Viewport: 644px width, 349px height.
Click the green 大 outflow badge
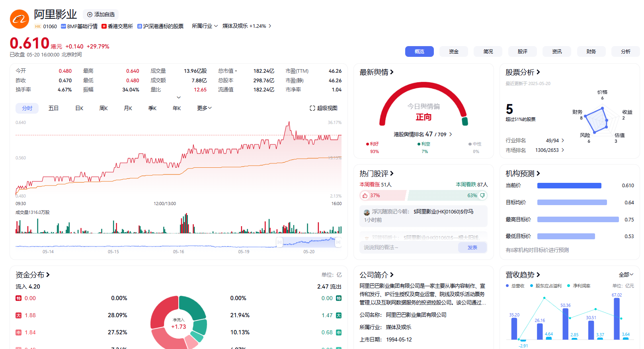click(339, 315)
